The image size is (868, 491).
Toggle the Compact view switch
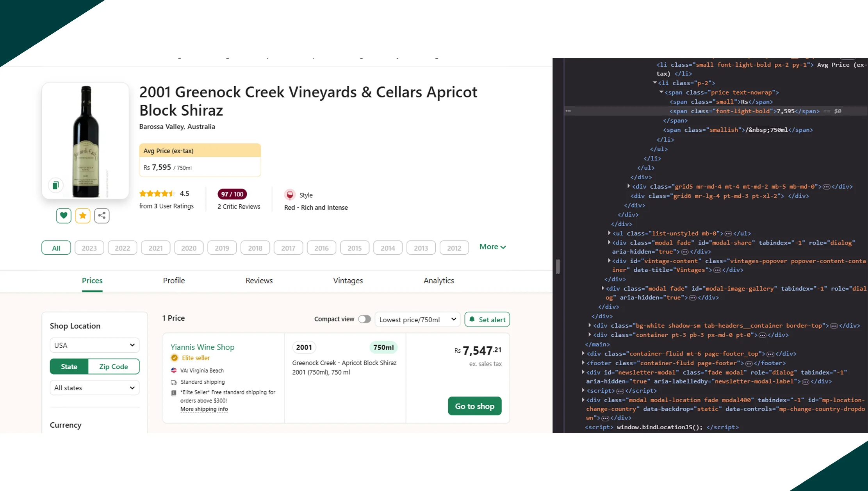(364, 319)
